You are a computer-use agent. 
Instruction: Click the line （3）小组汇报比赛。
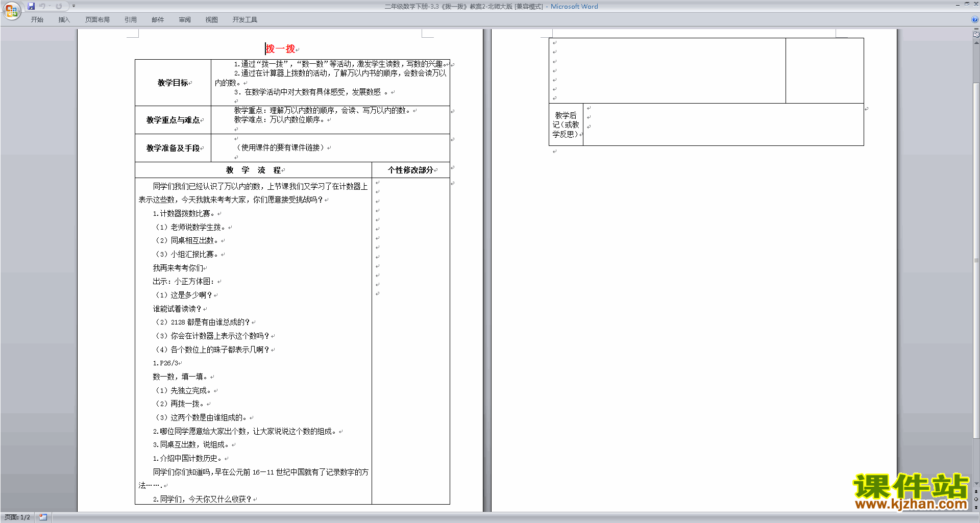click(186, 254)
